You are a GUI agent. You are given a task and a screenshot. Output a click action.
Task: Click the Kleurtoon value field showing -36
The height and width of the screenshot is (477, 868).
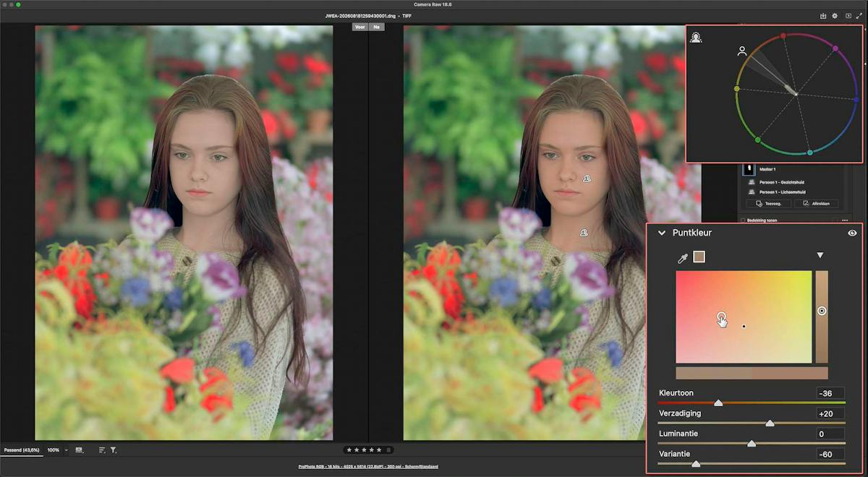click(x=830, y=393)
